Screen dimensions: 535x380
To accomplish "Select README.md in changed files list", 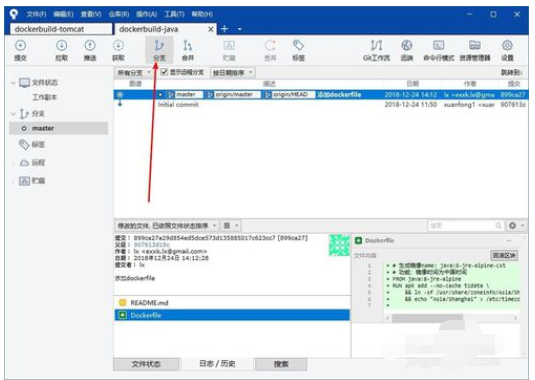I will [x=232, y=303].
